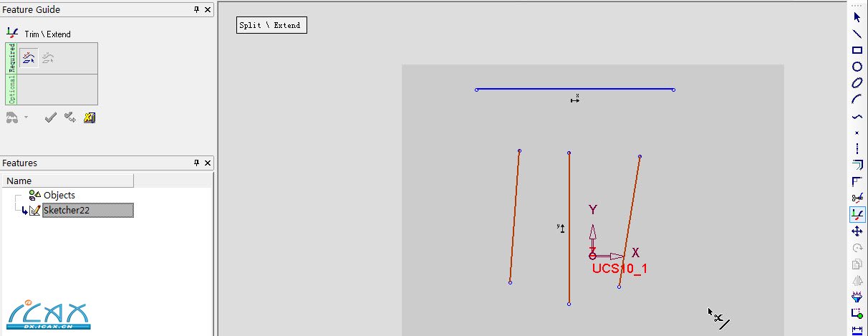Select the Copy tool in sketcher toolbar
Image resolution: width=868 pixels, height=336 pixels.
(857, 264)
